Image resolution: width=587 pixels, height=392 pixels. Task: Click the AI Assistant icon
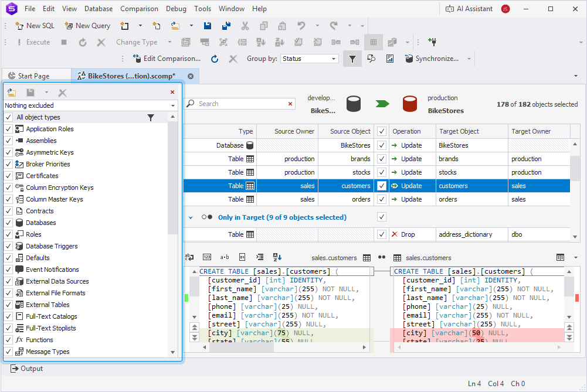[x=450, y=9]
